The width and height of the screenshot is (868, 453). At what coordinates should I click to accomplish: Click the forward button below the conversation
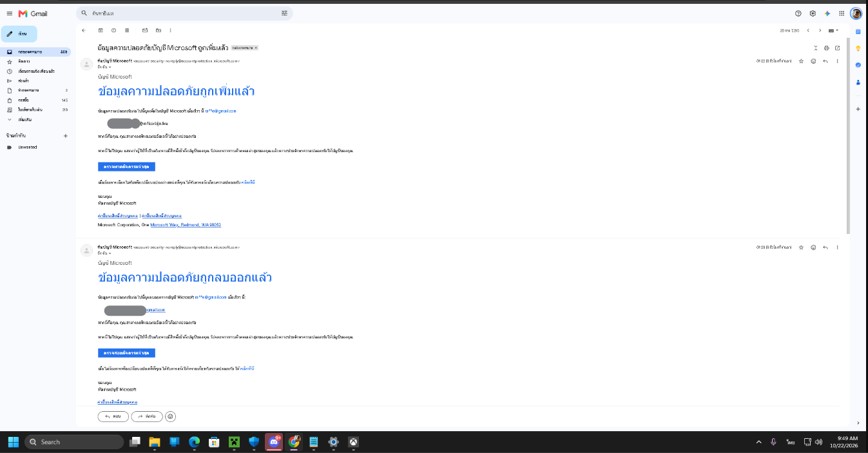[x=147, y=417]
